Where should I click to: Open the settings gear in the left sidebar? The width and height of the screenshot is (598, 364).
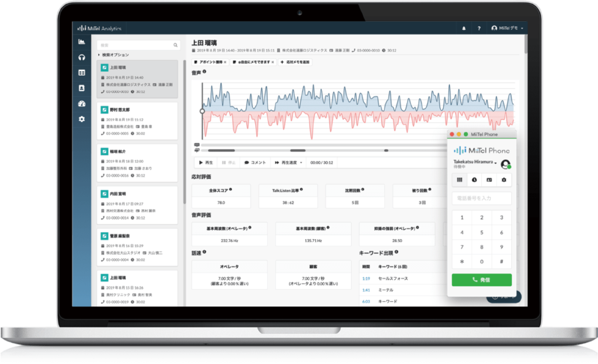pyautogui.click(x=82, y=119)
